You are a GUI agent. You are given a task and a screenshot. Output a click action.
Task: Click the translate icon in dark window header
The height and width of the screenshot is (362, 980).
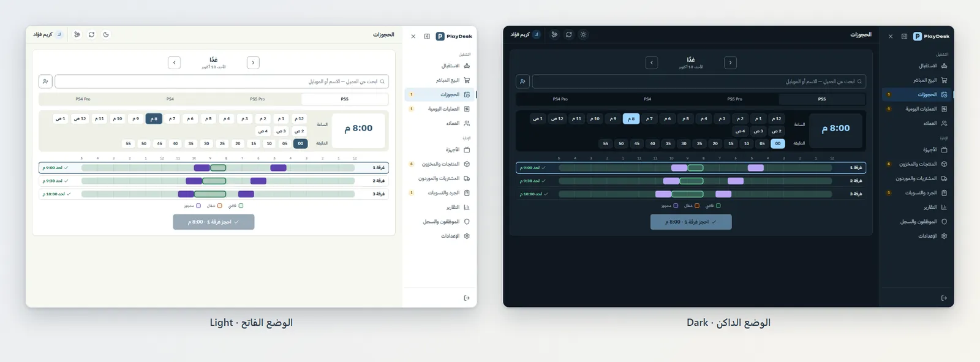(x=554, y=34)
